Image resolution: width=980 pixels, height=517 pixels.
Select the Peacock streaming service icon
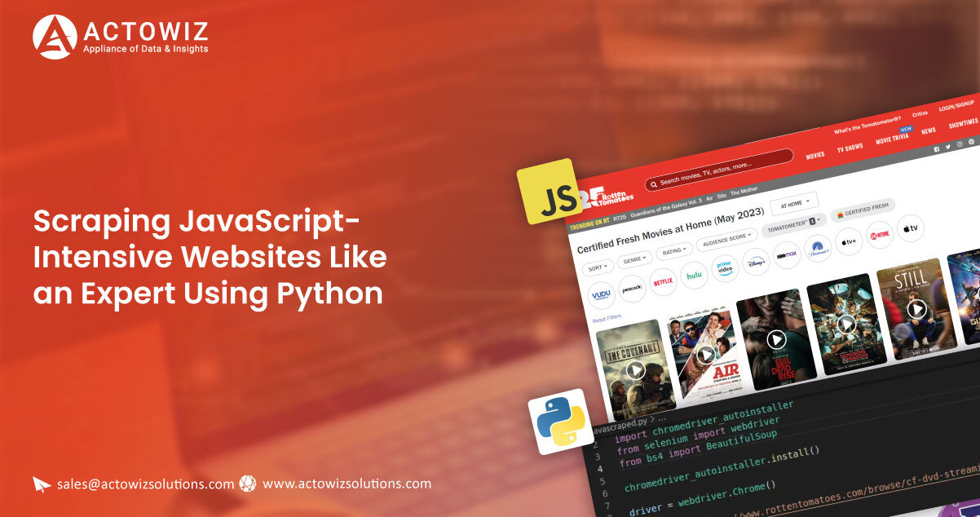632,287
